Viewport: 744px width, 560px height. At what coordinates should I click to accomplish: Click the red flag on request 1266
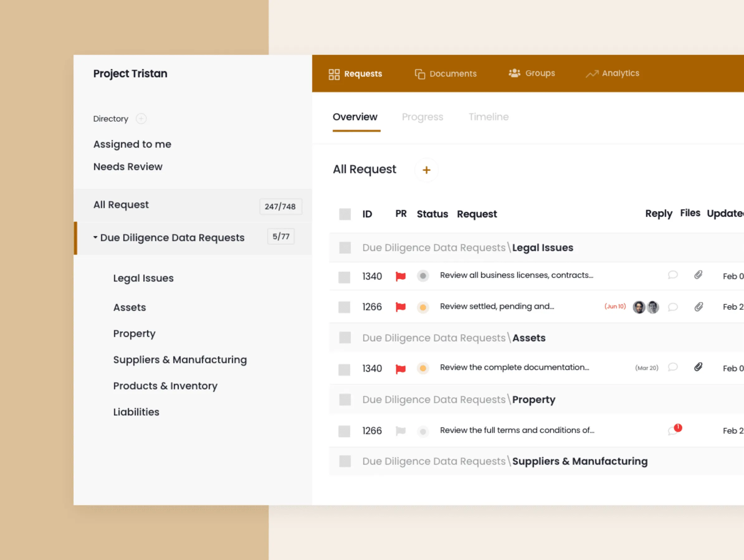coord(400,307)
